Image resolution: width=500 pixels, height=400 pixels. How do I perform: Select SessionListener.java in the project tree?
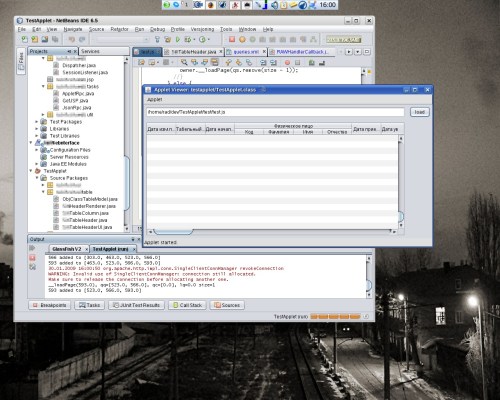85,72
